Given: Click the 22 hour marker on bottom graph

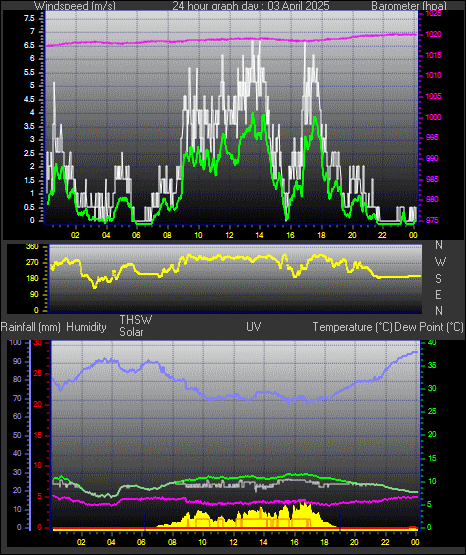Looking at the screenshot, I should coord(385,542).
